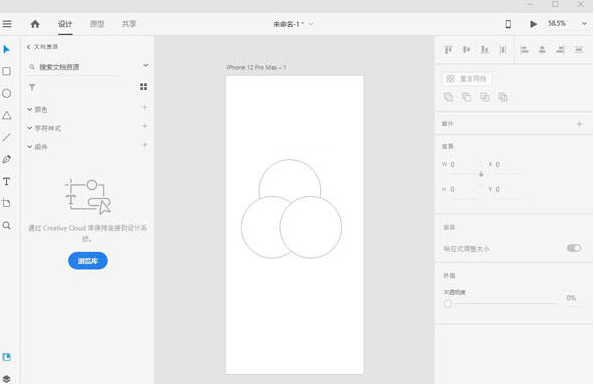This screenshot has width=595, height=384.
Task: Select the Text tool
Action: (x=6, y=181)
